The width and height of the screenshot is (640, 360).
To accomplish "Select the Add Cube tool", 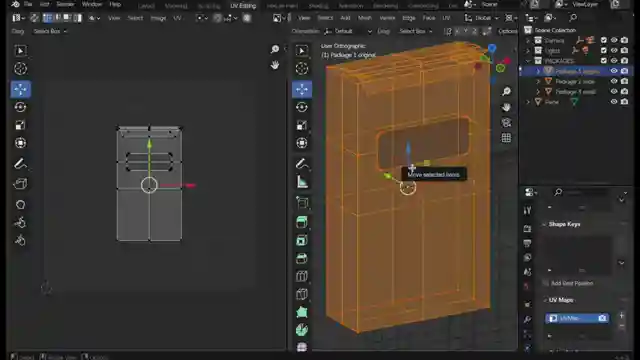I will (x=302, y=202).
